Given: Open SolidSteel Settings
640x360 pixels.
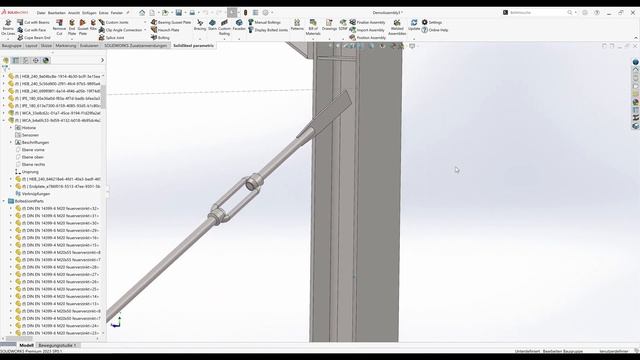Looking at the screenshot, I should click(x=432, y=22).
